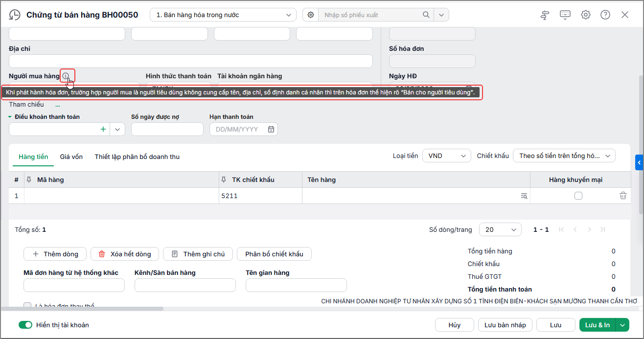The image size is (644, 339).
Task: Click the Số hóa đơn field
Action: (x=432, y=61)
